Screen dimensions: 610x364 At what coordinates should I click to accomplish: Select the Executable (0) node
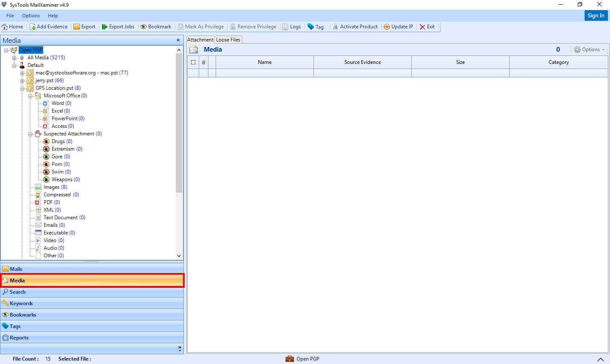tap(59, 233)
